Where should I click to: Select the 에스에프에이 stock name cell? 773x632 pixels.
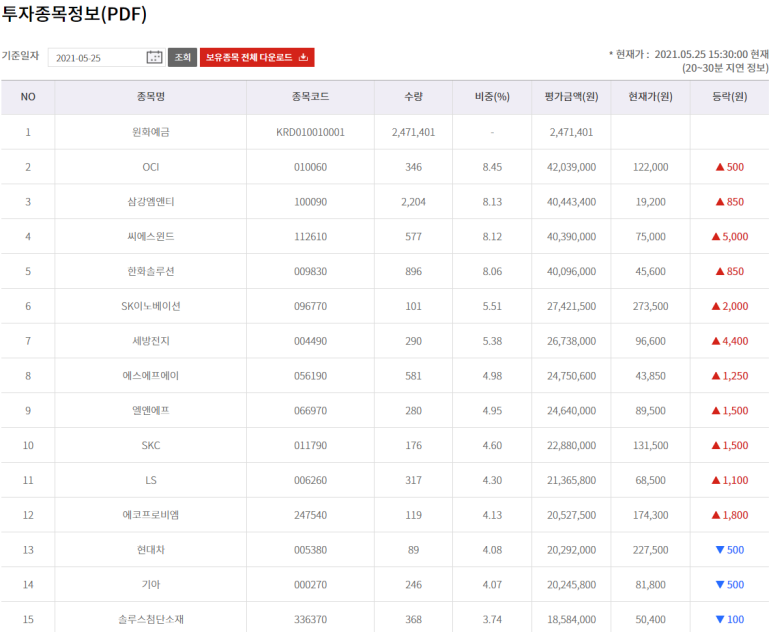[x=151, y=376]
